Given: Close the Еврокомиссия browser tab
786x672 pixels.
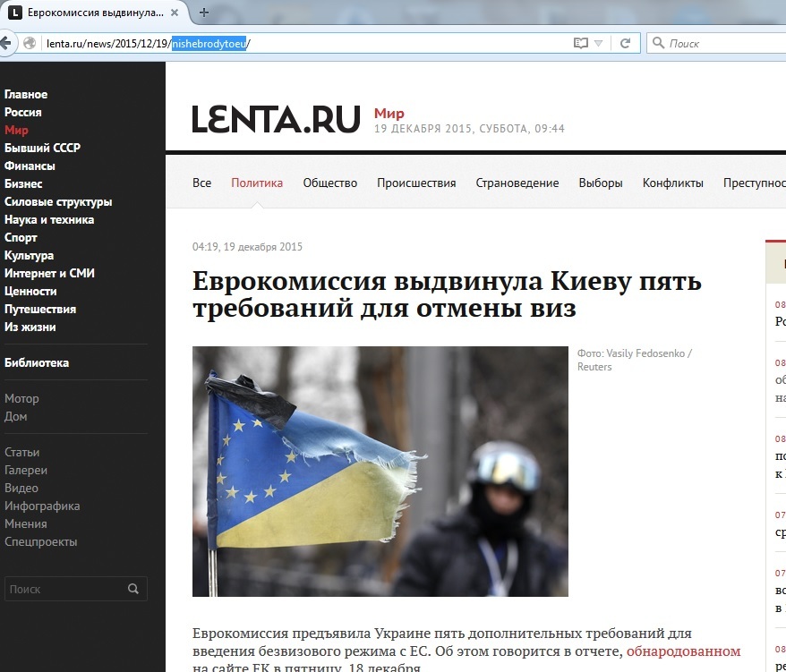Looking at the screenshot, I should (x=180, y=13).
